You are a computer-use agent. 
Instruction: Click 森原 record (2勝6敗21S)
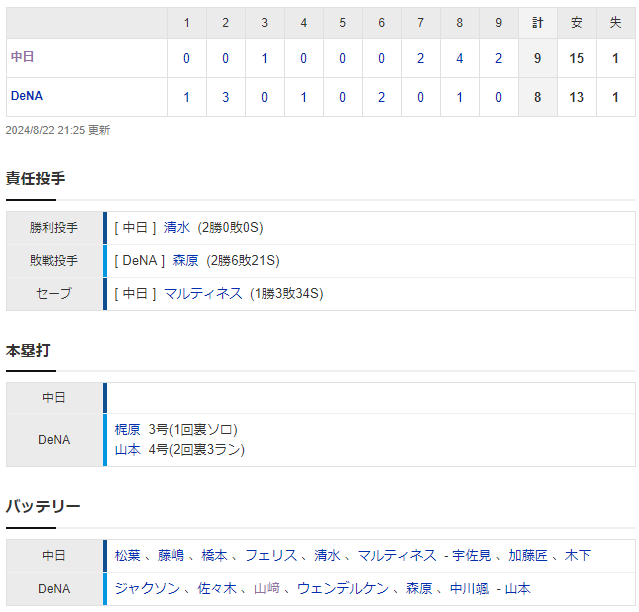pos(243,260)
